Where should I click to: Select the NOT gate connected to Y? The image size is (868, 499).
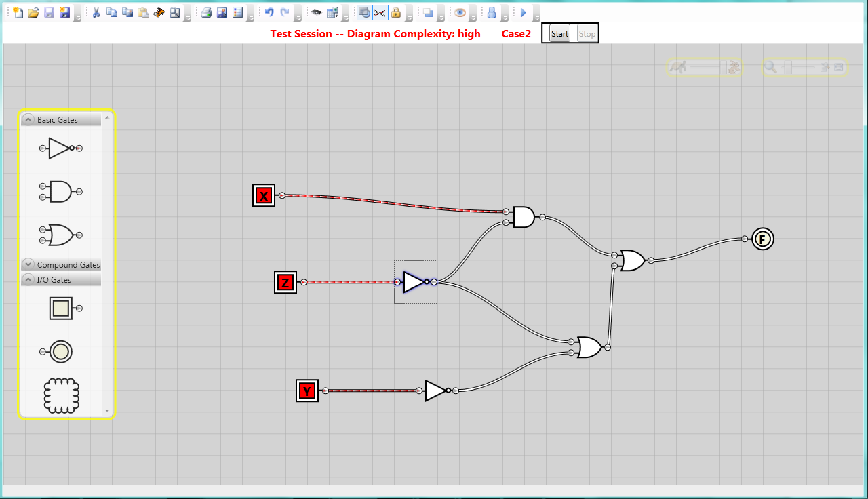[437, 391]
